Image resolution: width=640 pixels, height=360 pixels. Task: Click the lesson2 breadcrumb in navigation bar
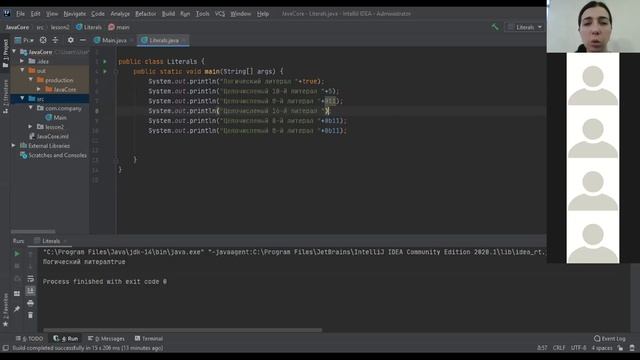[x=60, y=27]
